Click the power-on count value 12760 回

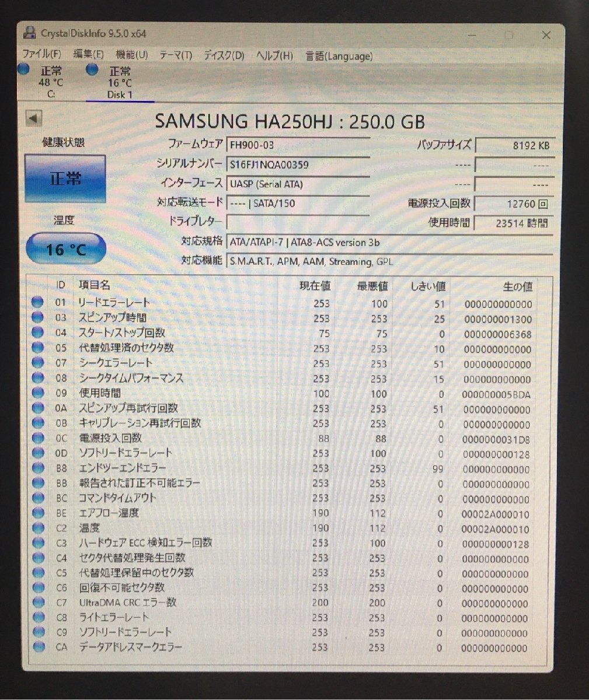[514, 204]
